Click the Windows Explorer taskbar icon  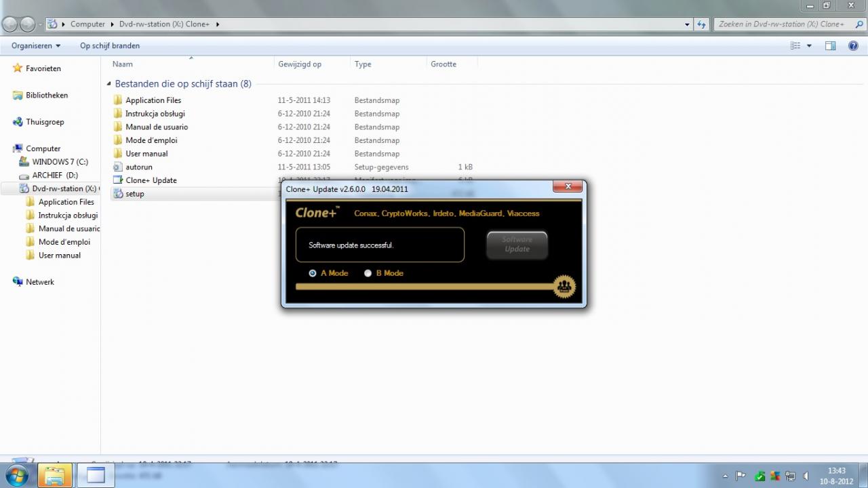tap(55, 475)
